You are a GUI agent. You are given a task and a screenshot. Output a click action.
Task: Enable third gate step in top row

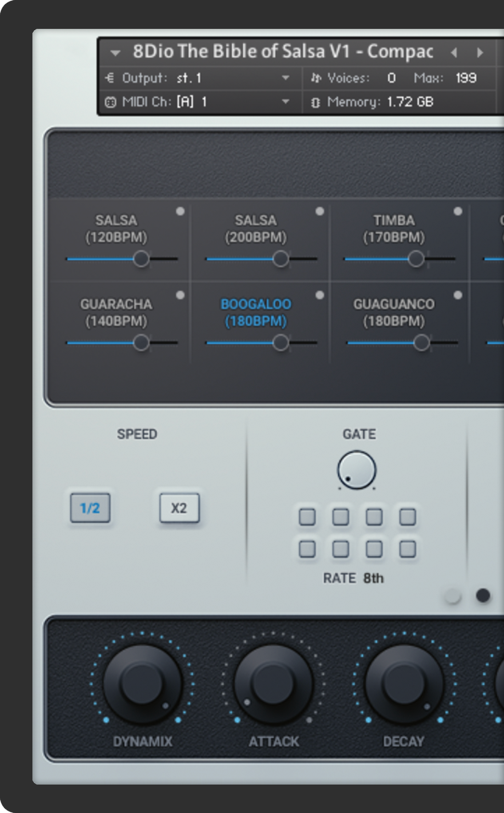(374, 517)
